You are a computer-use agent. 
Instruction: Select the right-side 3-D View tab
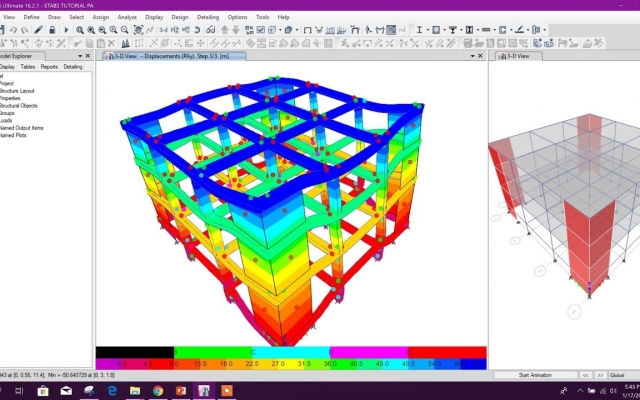(x=519, y=56)
